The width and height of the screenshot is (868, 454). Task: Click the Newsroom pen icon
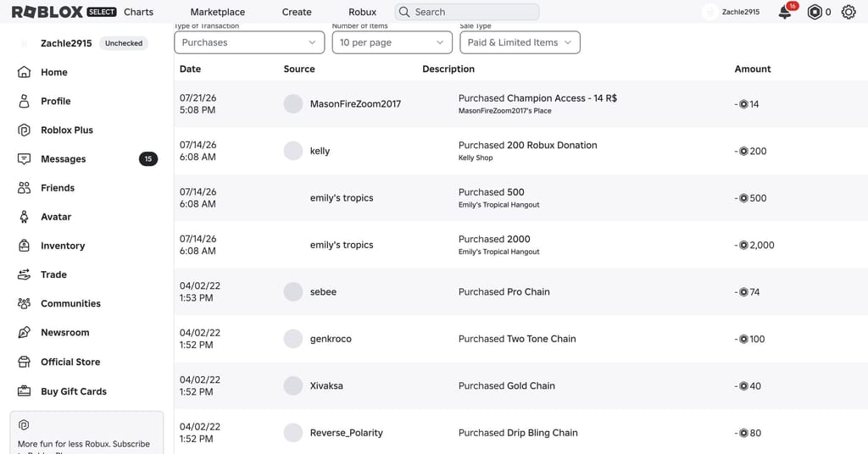point(24,332)
